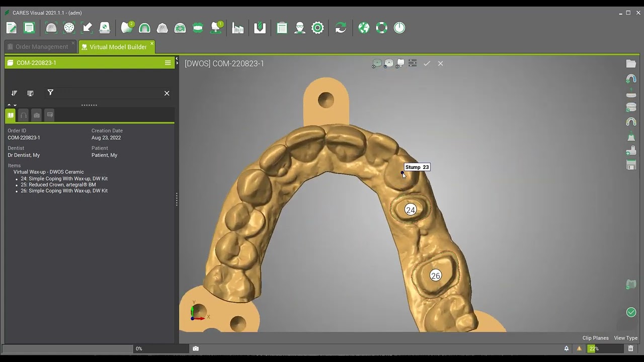This screenshot has width=644, height=362.
Task: Click the power shutdown icon
Action: click(x=399, y=28)
